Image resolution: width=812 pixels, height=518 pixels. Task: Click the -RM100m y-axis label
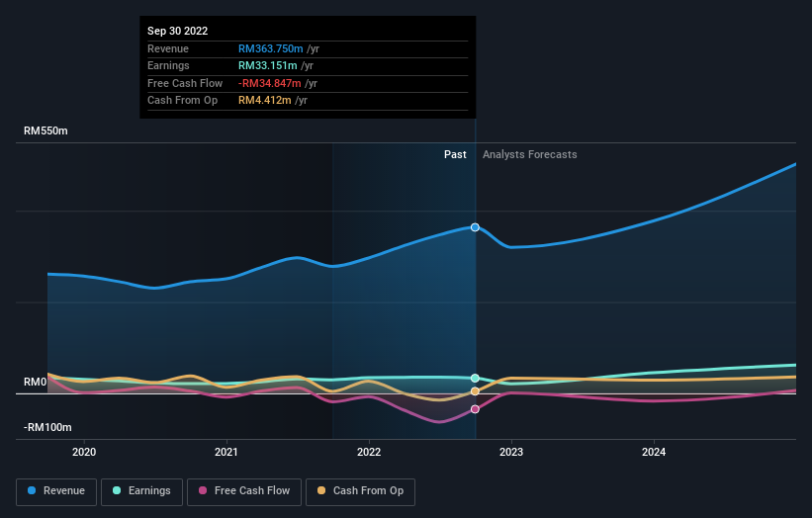(x=47, y=427)
